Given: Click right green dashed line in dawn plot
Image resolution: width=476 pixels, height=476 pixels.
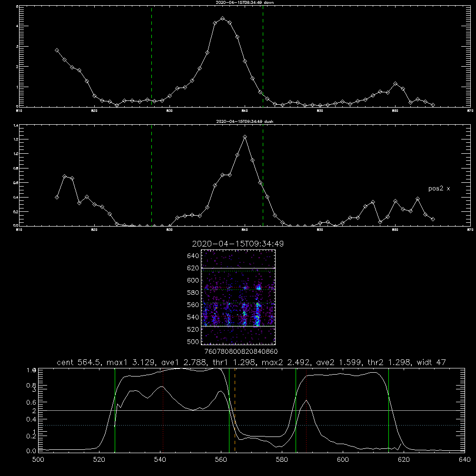Looking at the screenshot, I should (x=263, y=56).
